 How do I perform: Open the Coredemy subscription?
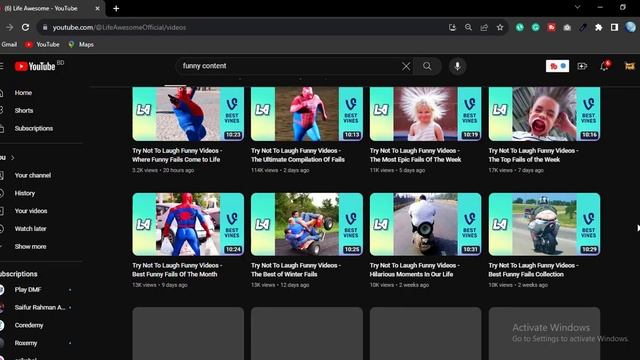[29, 325]
